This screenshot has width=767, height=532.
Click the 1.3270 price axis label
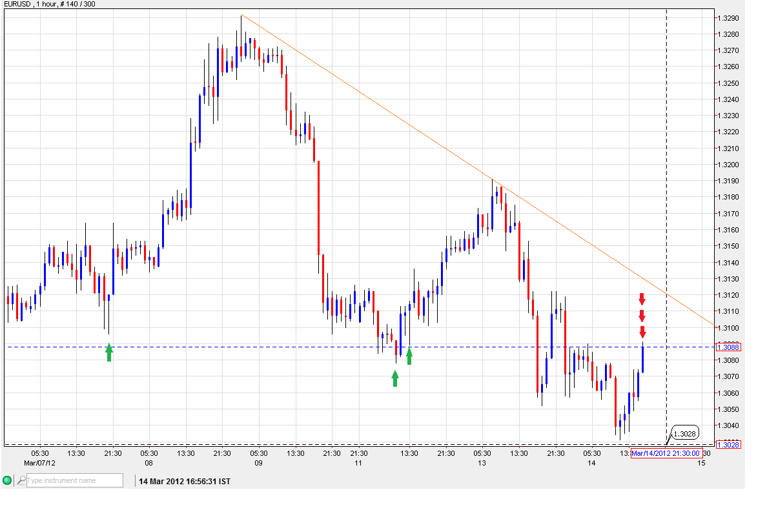tap(728, 50)
